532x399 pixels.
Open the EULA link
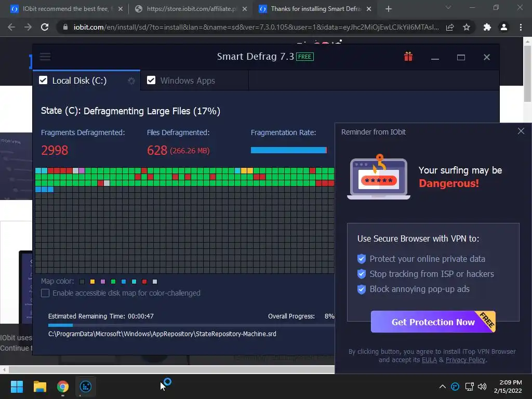tap(429, 360)
